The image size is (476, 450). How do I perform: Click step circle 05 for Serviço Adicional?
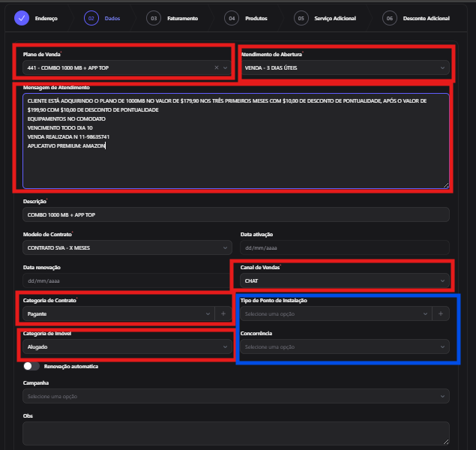click(301, 18)
